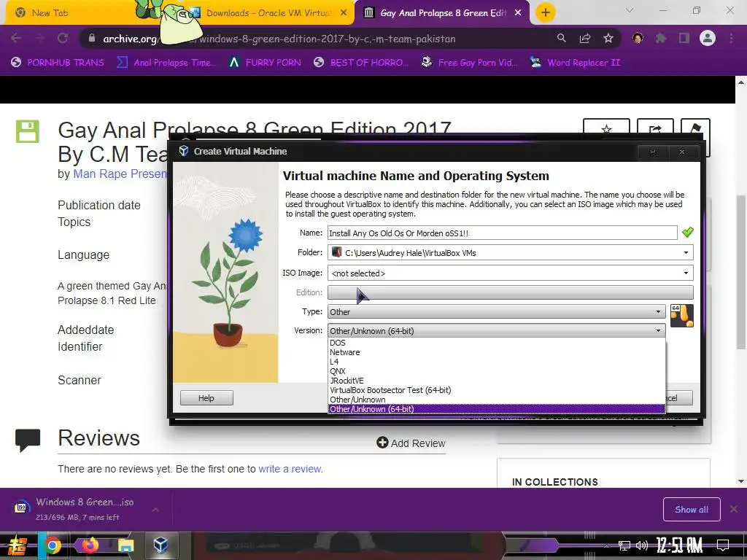Open VirtualBox from the taskbar
The image size is (747, 560).
pyautogui.click(x=160, y=545)
